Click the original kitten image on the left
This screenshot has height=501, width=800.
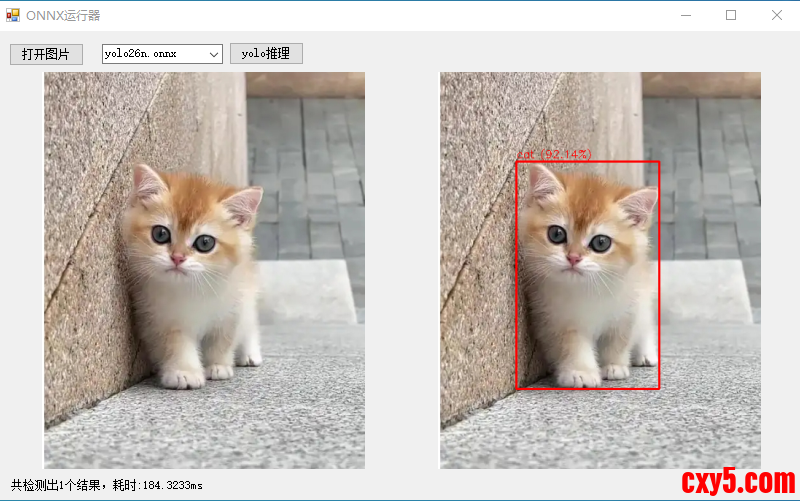[x=204, y=270]
